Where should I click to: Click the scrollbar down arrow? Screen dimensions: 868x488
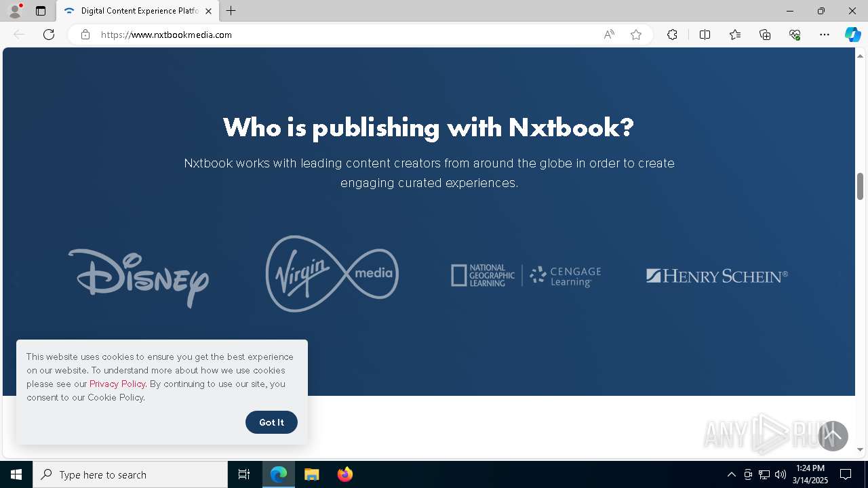pyautogui.click(x=861, y=449)
